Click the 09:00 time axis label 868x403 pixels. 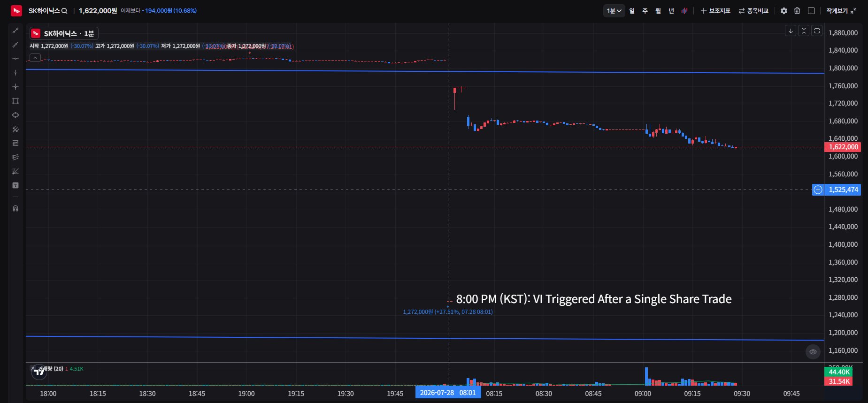tap(643, 394)
